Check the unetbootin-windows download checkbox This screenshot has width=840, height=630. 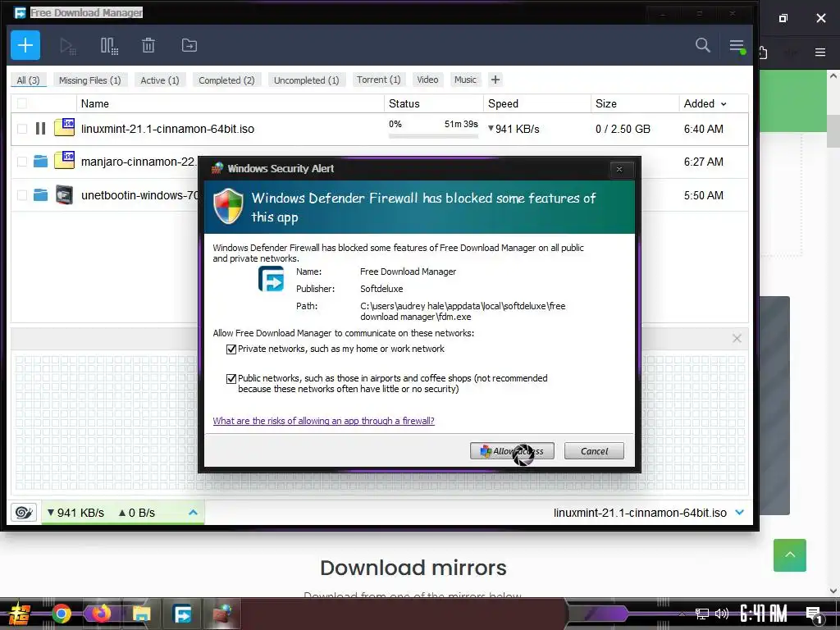(x=22, y=195)
